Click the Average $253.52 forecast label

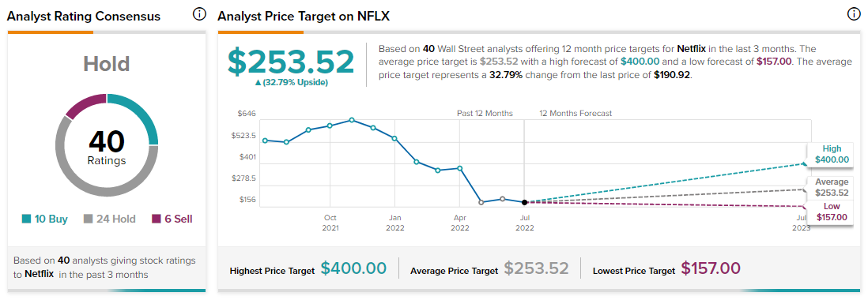[x=831, y=187]
